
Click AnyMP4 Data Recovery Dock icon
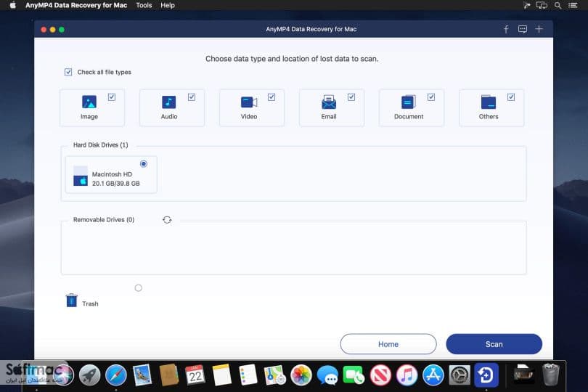(486, 375)
